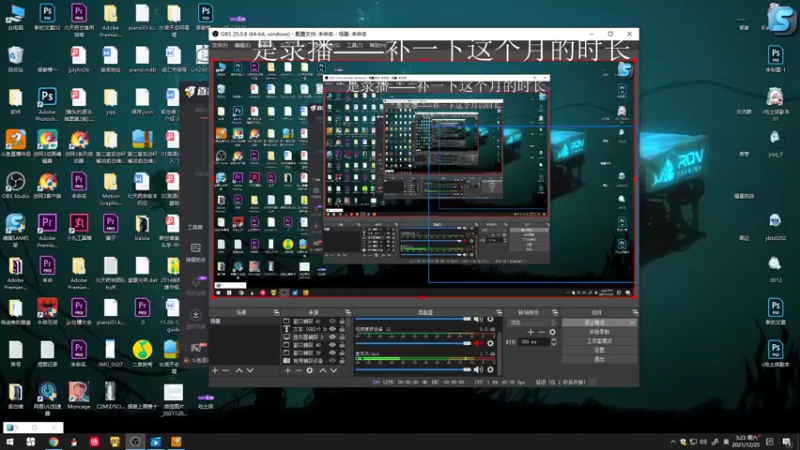
Task: Toggle visibility of 窗口捕获 41 source
Action: pos(333,321)
